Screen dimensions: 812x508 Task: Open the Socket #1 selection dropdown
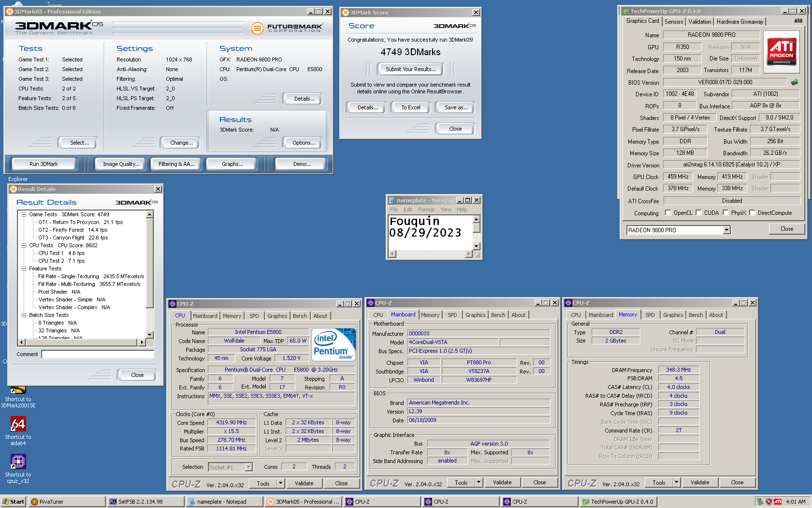249,467
